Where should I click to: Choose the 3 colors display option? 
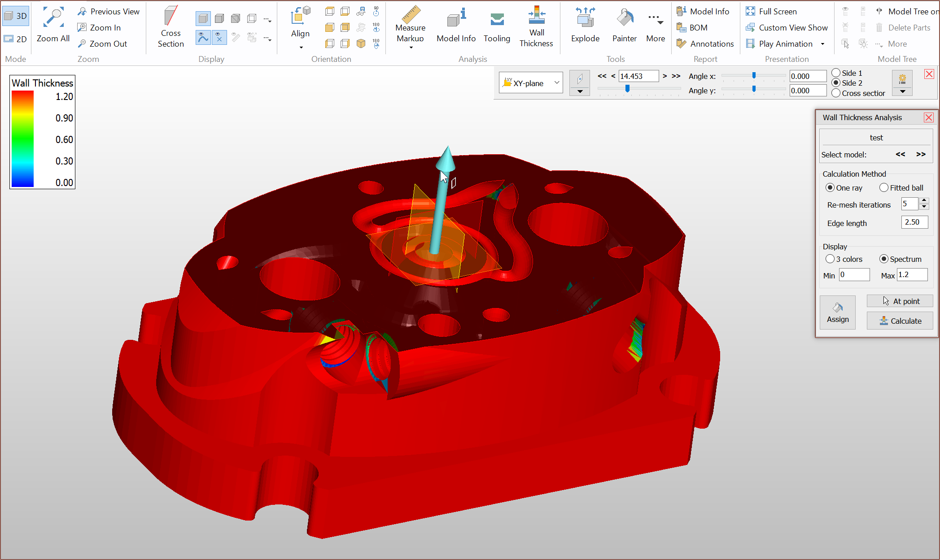pos(830,259)
